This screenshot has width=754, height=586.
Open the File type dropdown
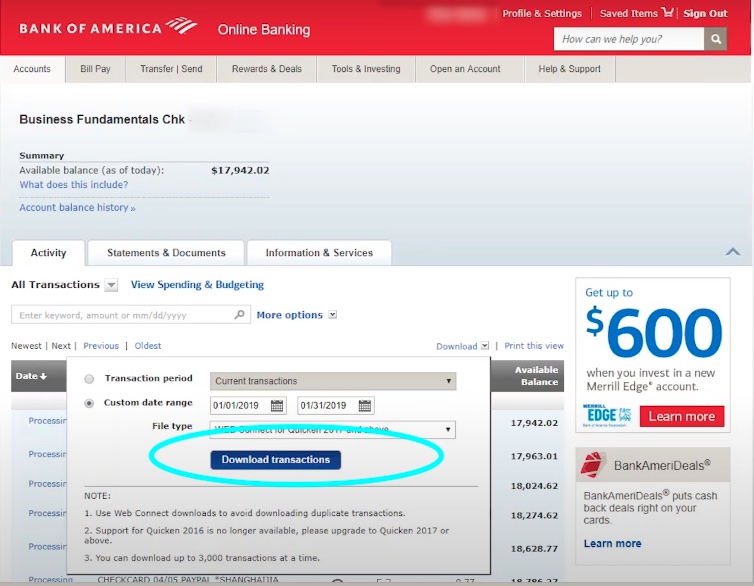pyautogui.click(x=333, y=429)
